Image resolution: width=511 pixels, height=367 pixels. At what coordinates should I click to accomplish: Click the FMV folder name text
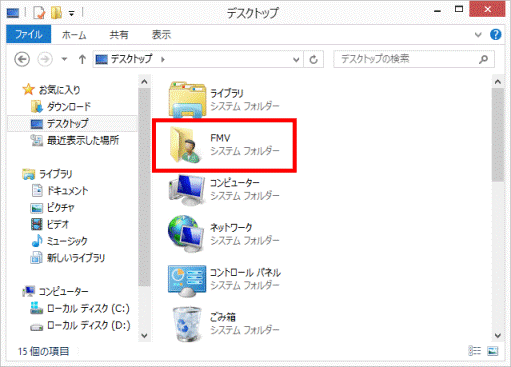coord(220,138)
